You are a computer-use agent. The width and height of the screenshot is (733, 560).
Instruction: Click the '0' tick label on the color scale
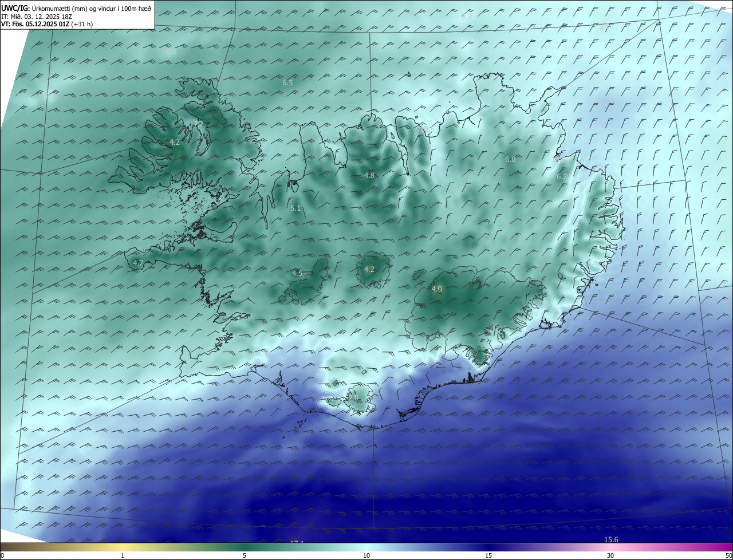click(x=2, y=555)
